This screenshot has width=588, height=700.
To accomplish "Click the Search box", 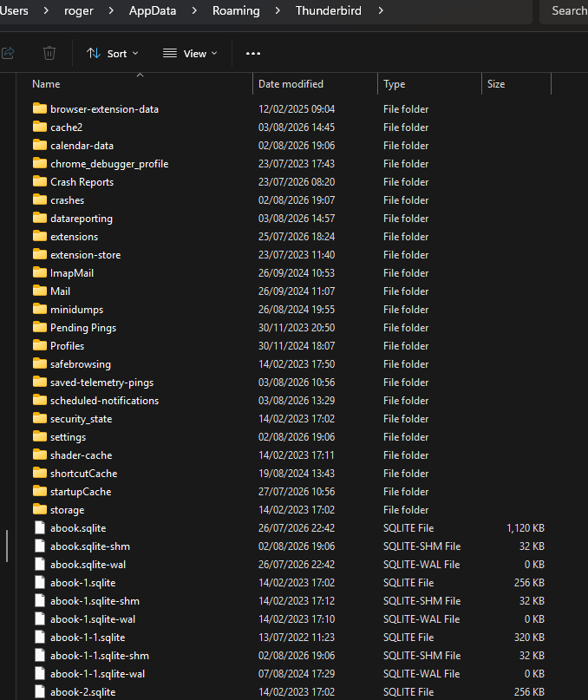I will click(x=565, y=10).
